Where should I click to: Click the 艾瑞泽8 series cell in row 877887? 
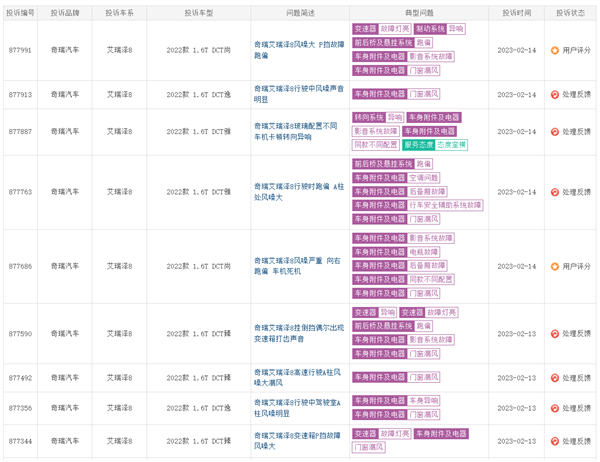click(x=119, y=131)
